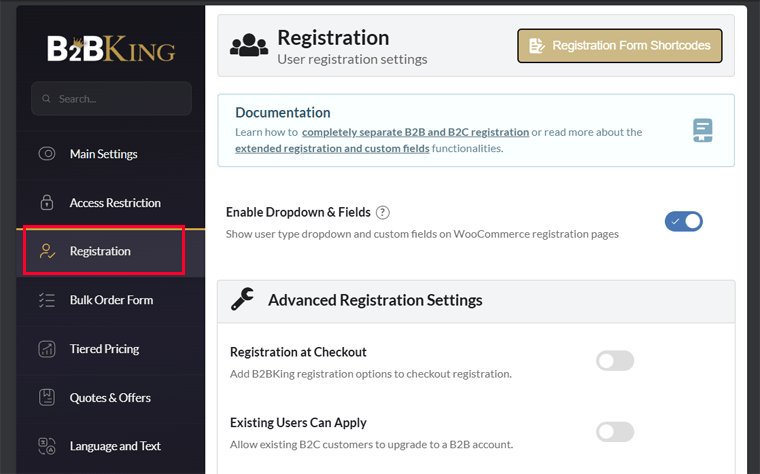Click the shortcodes button document icon
Viewport: 760px width, 474px height.
(x=536, y=46)
